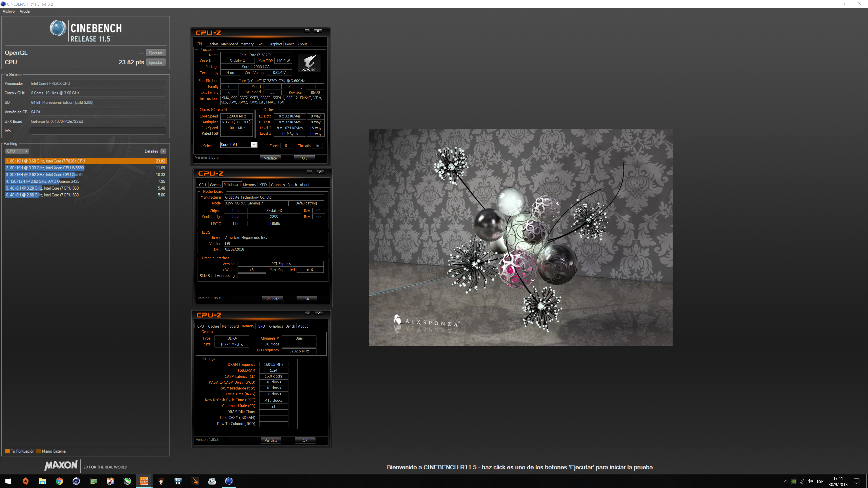Click the Detalles arrow icon in Ranking
This screenshot has width=868, height=488.
163,151
